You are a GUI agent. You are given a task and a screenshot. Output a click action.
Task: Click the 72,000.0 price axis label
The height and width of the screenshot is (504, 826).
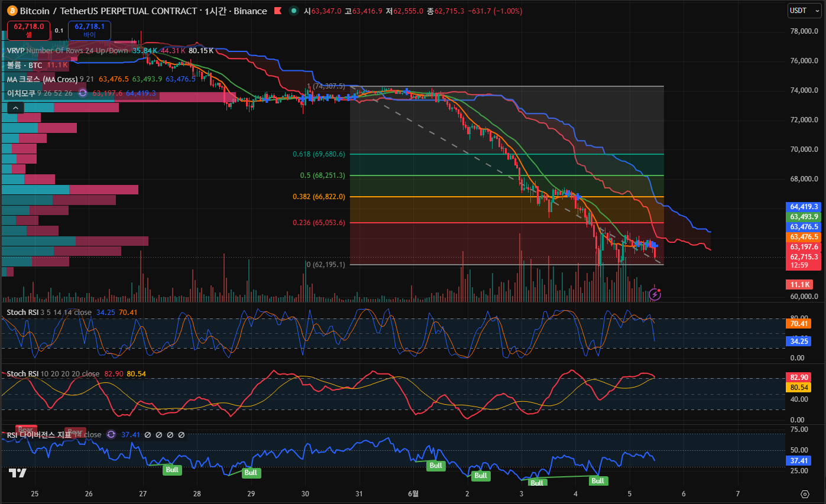[x=803, y=120]
